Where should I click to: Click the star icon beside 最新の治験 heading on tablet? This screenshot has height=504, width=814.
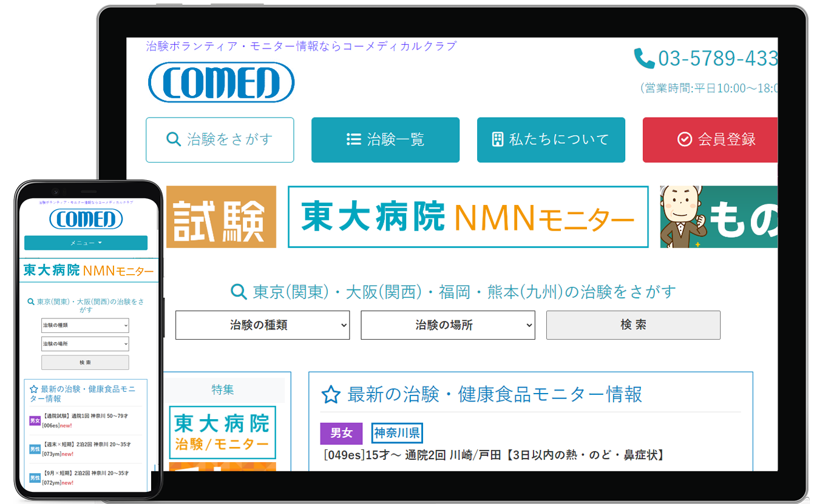pyautogui.click(x=331, y=395)
